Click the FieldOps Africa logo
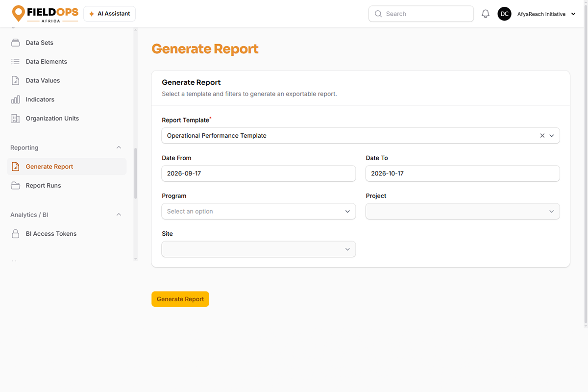Screen dimensions: 588x392 tap(45, 14)
